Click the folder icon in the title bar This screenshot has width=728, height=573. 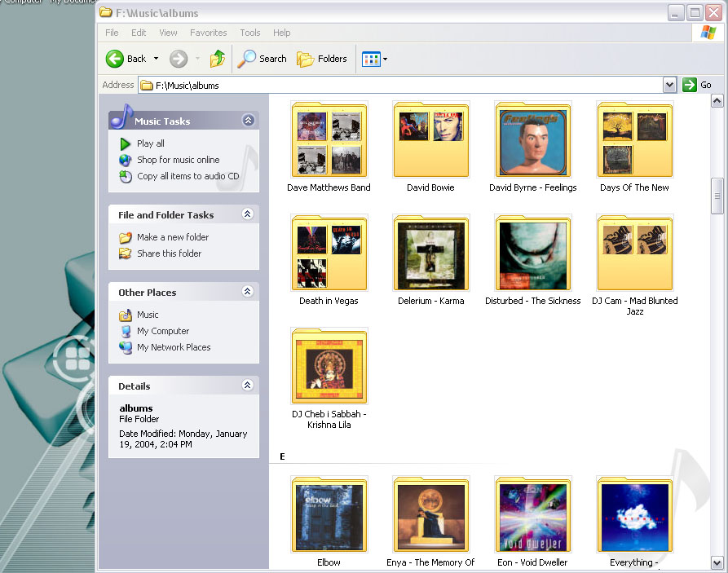(x=106, y=12)
